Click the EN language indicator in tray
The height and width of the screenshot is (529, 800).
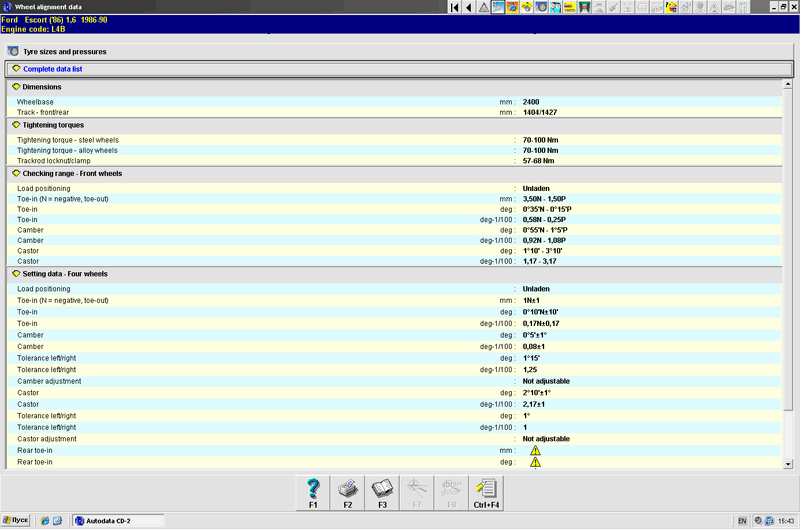click(x=742, y=521)
